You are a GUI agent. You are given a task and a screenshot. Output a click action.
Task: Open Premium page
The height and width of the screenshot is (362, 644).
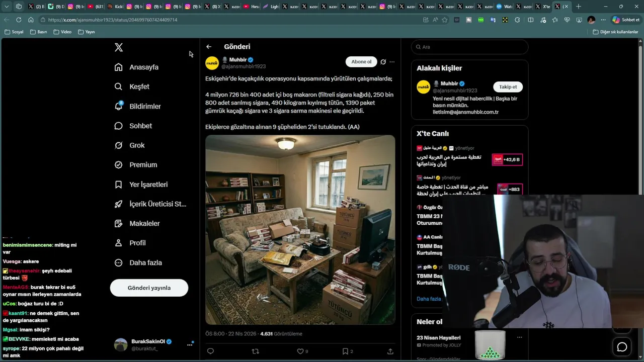[136, 164]
